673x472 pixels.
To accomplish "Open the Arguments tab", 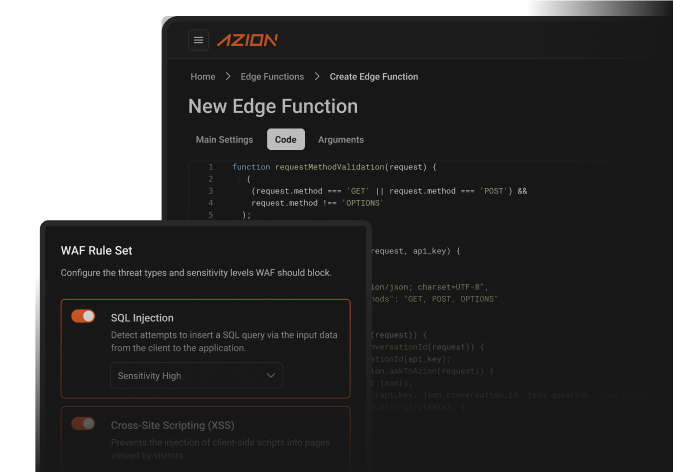I will [x=341, y=139].
